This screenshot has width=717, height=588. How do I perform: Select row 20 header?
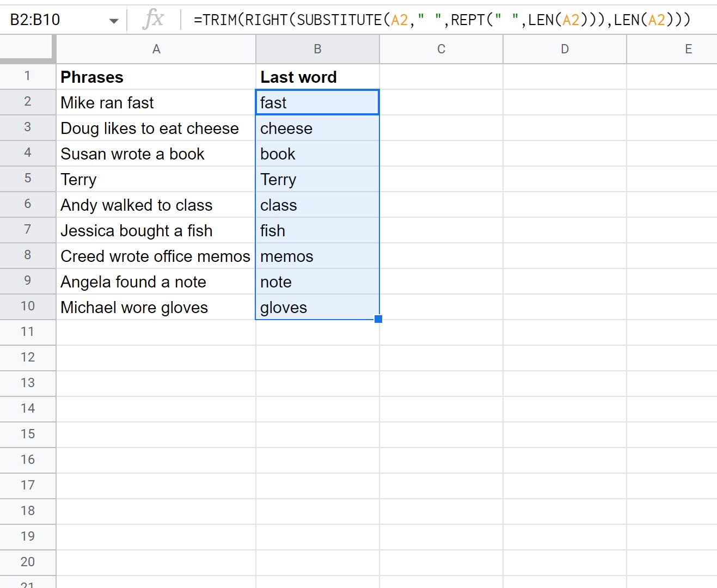pyautogui.click(x=28, y=562)
